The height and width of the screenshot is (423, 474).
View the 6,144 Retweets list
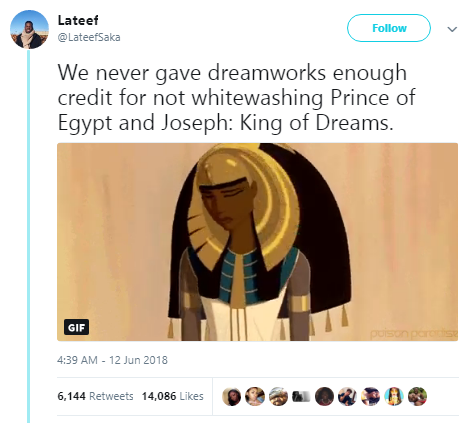[x=95, y=396]
